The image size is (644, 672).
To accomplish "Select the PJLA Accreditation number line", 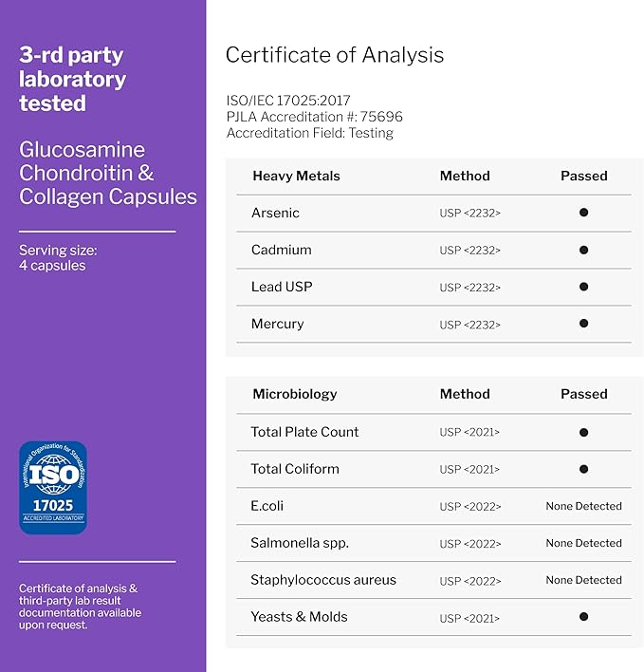I will 314,117.
